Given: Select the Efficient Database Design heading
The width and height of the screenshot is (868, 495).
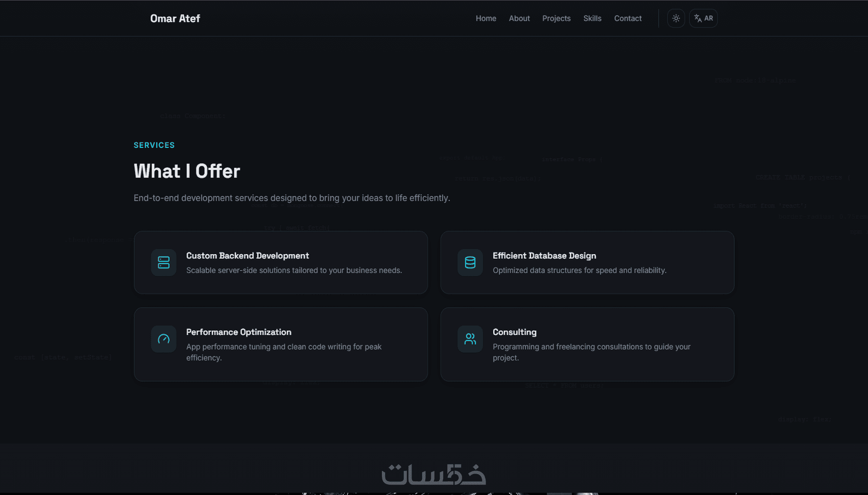Looking at the screenshot, I should coord(544,256).
